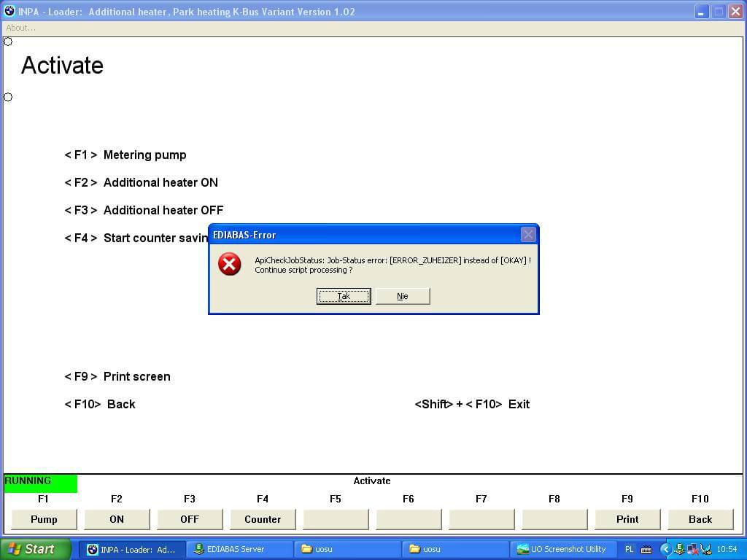Click the '< F1 > Metering pump' line
The height and width of the screenshot is (560, 747).
pos(125,155)
